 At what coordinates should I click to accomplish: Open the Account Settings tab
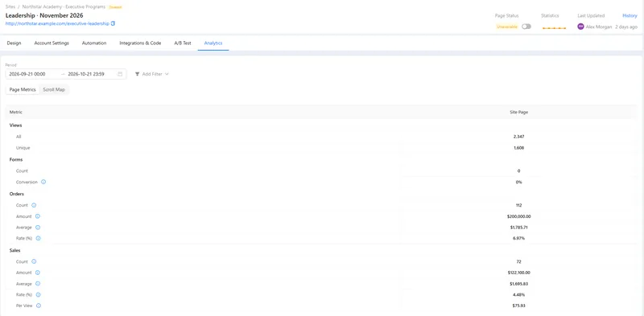click(x=52, y=43)
